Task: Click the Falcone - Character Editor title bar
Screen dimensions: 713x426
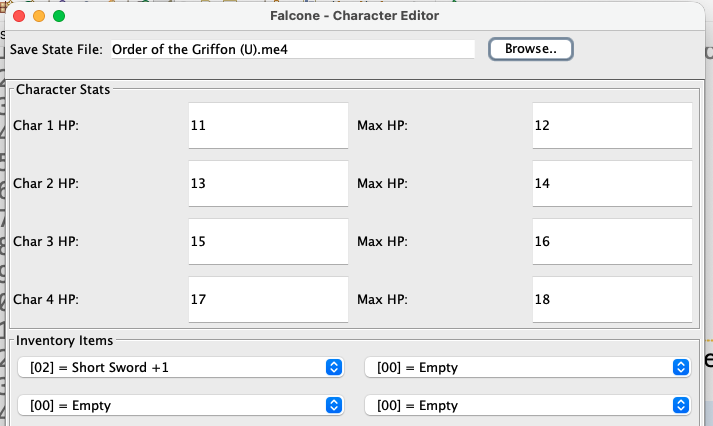Action: (x=354, y=16)
